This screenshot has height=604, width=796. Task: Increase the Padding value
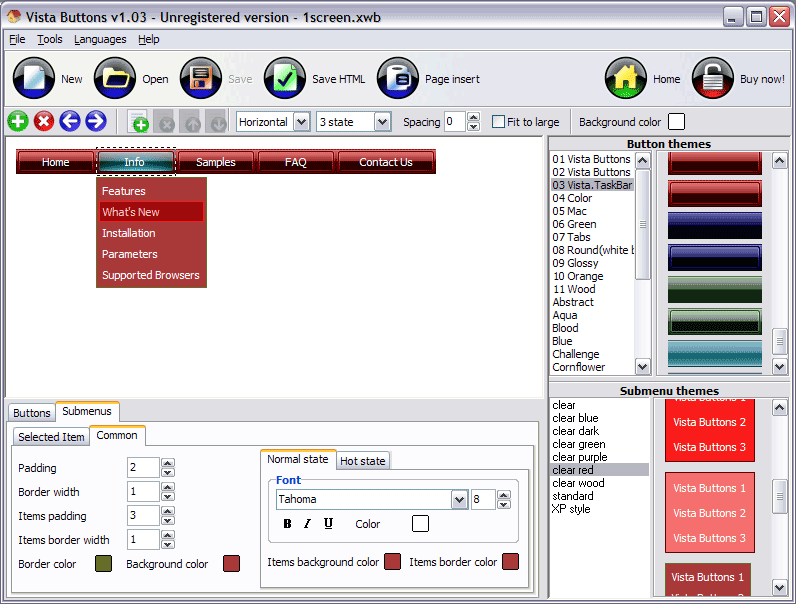168,463
